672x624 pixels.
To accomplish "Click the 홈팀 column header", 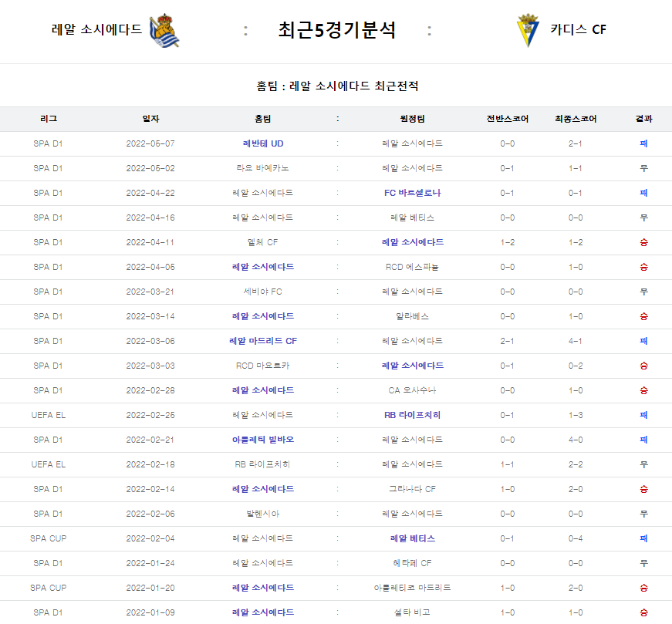I will coord(263,119).
